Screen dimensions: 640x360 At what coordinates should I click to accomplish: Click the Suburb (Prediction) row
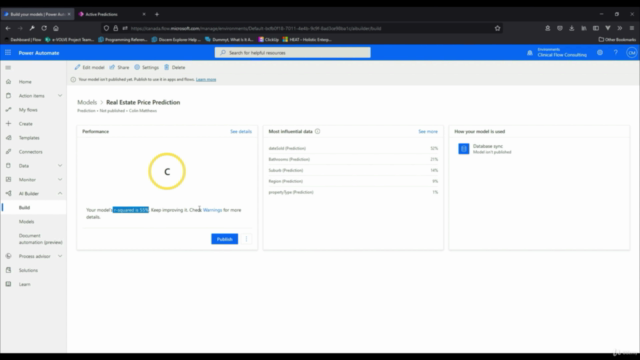(353, 170)
